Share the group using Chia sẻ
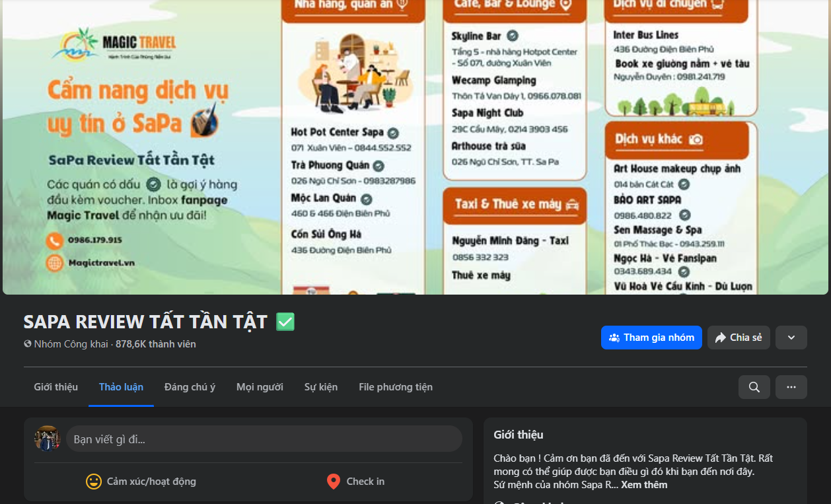 (739, 338)
